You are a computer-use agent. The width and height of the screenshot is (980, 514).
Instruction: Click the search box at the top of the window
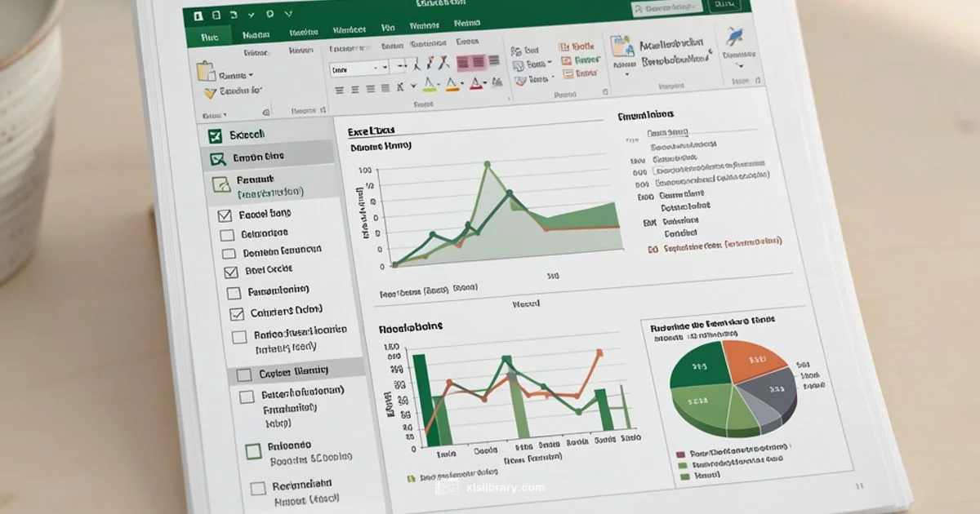click(x=667, y=7)
